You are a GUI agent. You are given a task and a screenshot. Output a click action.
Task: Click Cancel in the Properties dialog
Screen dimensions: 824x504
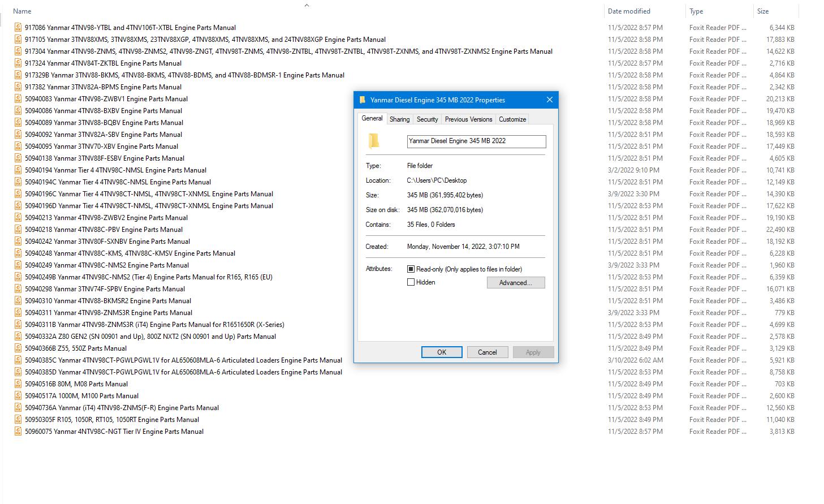[x=488, y=352]
